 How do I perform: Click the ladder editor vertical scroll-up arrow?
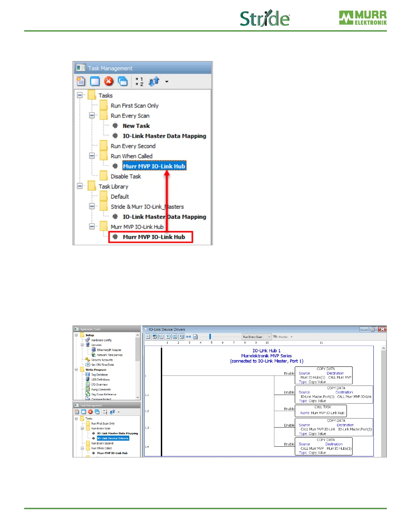(x=383, y=348)
